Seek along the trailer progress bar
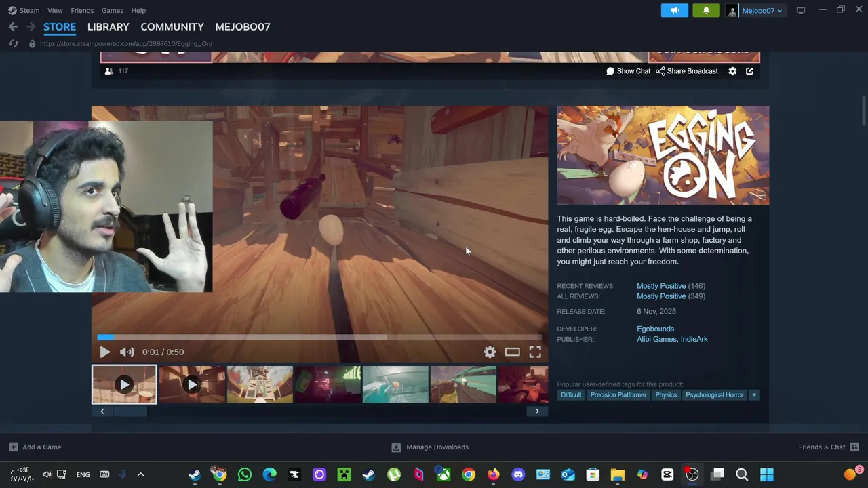Viewport: 868px width, 488px height. tap(319, 337)
